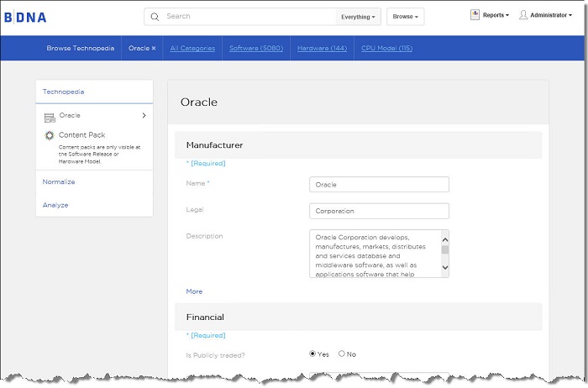
Task: Click the More link under Description
Action: tap(194, 291)
